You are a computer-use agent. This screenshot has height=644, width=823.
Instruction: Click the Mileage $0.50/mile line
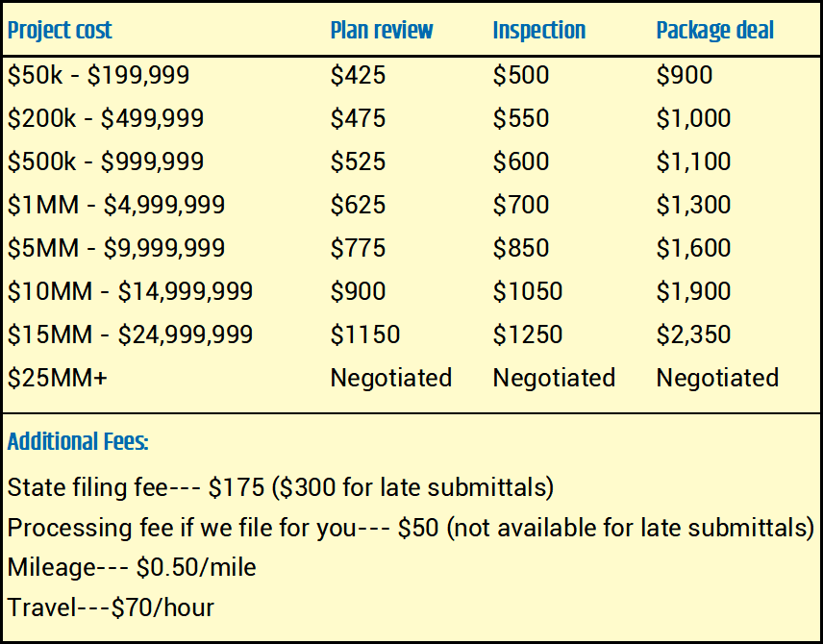pos(132,567)
